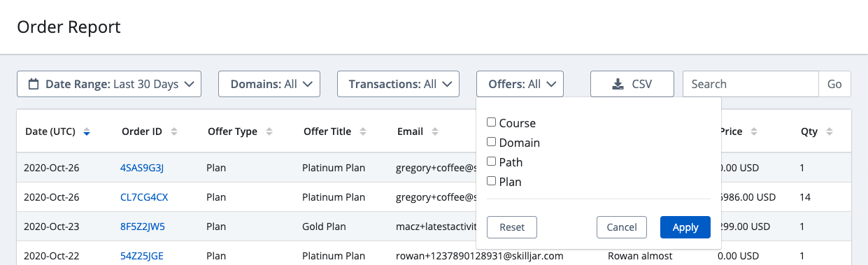This screenshot has height=265, width=868.
Task: Sort by Date (UTC) column arrows
Action: [87, 131]
